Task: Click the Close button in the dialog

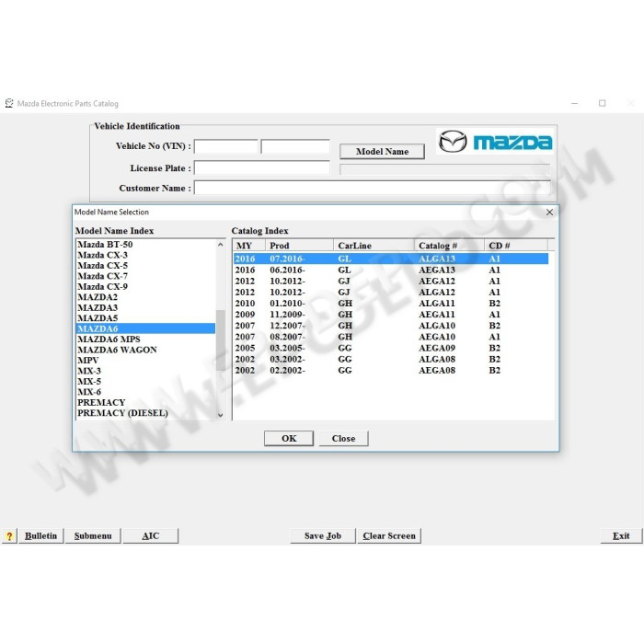Action: point(343,438)
